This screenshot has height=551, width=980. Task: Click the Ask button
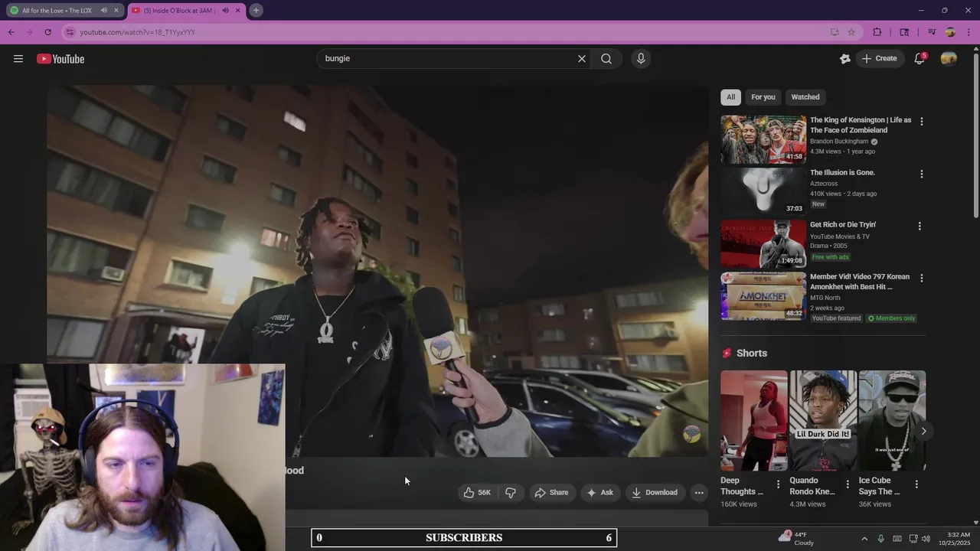coord(600,493)
